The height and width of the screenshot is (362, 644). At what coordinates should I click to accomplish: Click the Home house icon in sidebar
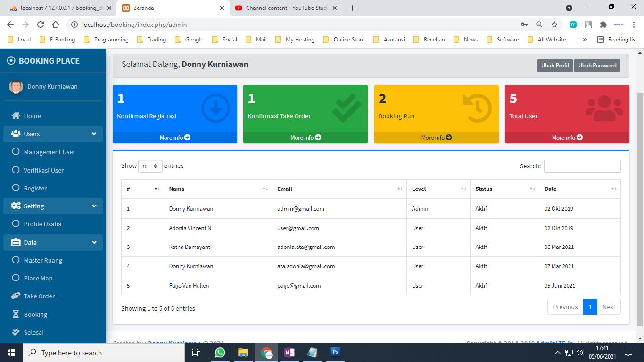[x=16, y=116]
